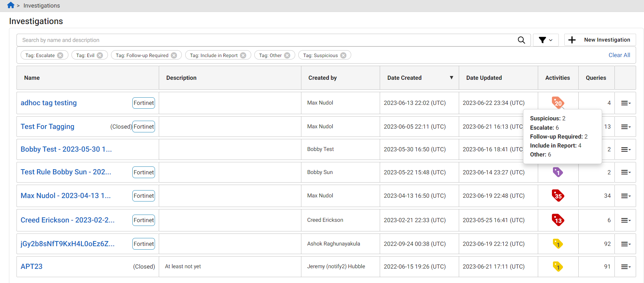This screenshot has height=283, width=644.
Task: Open row menu for adhoc tag testing
Action: click(625, 103)
